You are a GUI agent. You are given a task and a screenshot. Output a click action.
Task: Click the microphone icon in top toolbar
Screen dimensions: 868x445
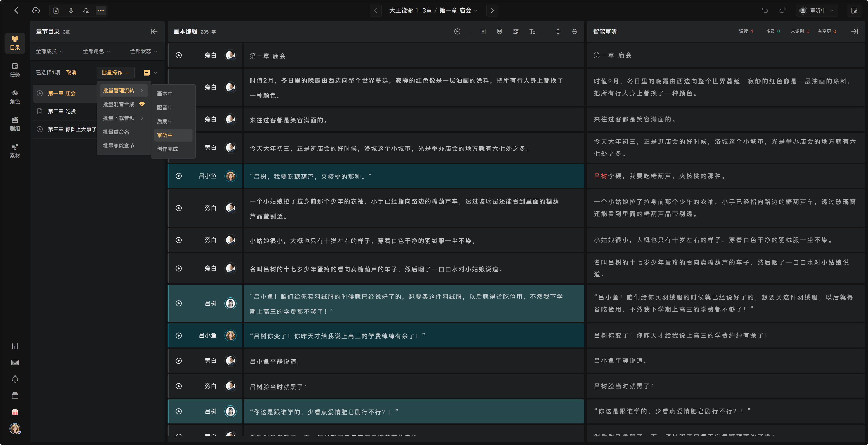(71, 10)
